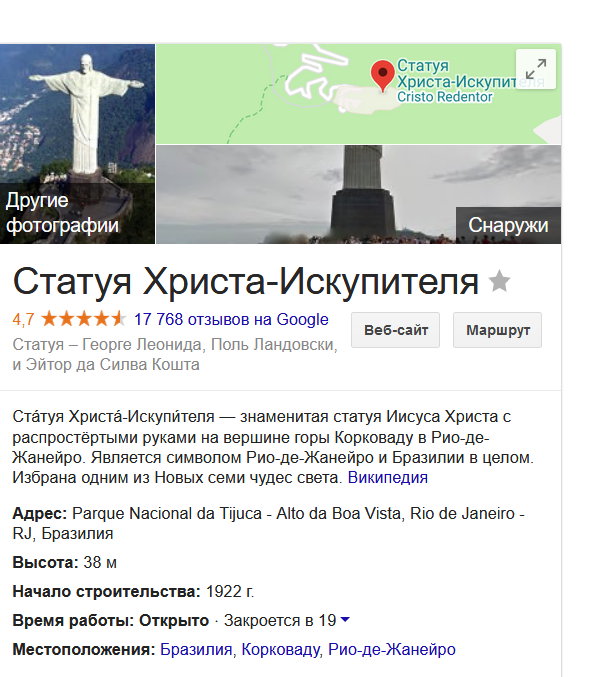599x677 pixels.
Task: Save place with the gray star icon
Action: point(499,281)
